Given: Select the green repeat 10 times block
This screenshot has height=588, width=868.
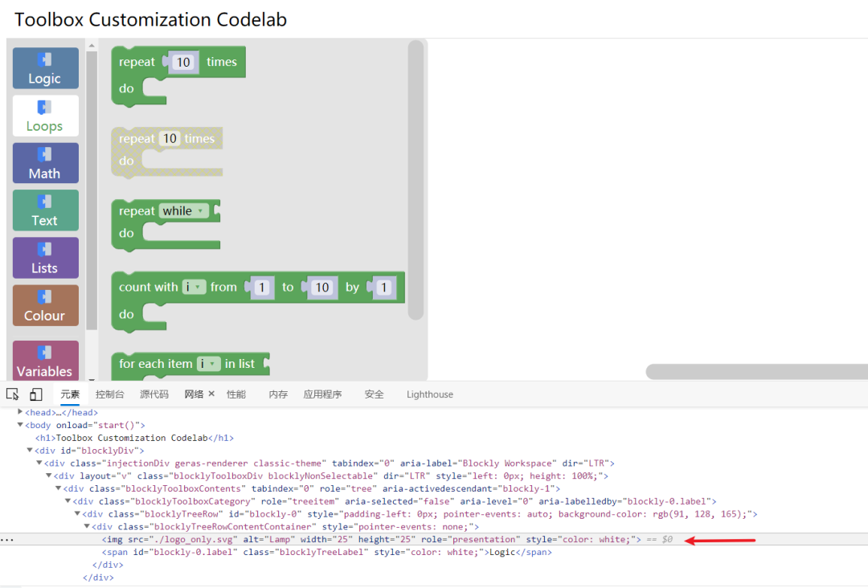Looking at the screenshot, I should click(x=178, y=76).
